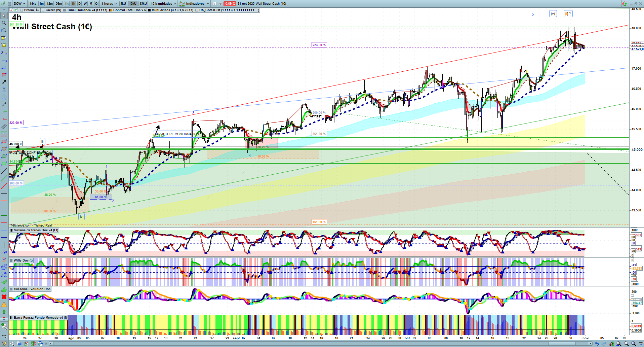Select the 1m timeframe

pos(41,4)
